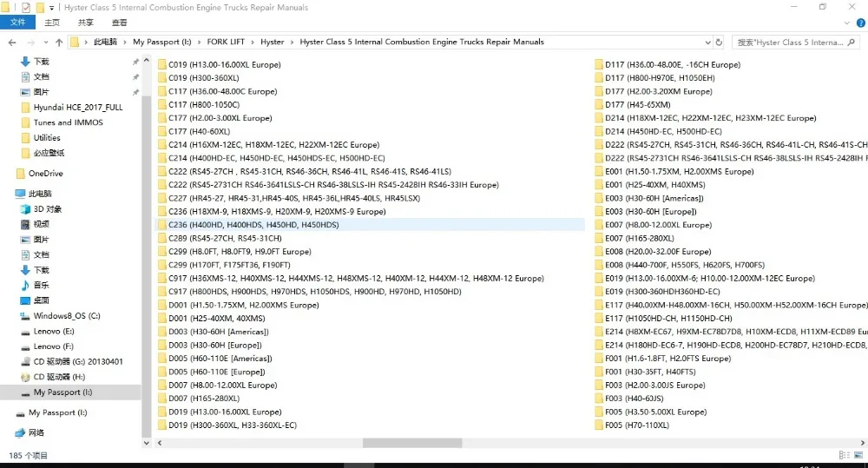Select folder icon of D001 (H25-40XM, 40XMS)

pyautogui.click(x=161, y=318)
